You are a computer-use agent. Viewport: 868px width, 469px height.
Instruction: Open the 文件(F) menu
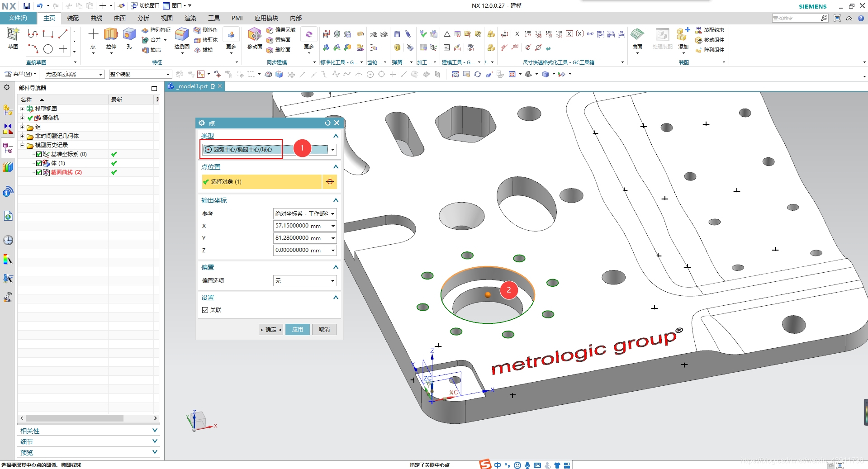coord(18,18)
